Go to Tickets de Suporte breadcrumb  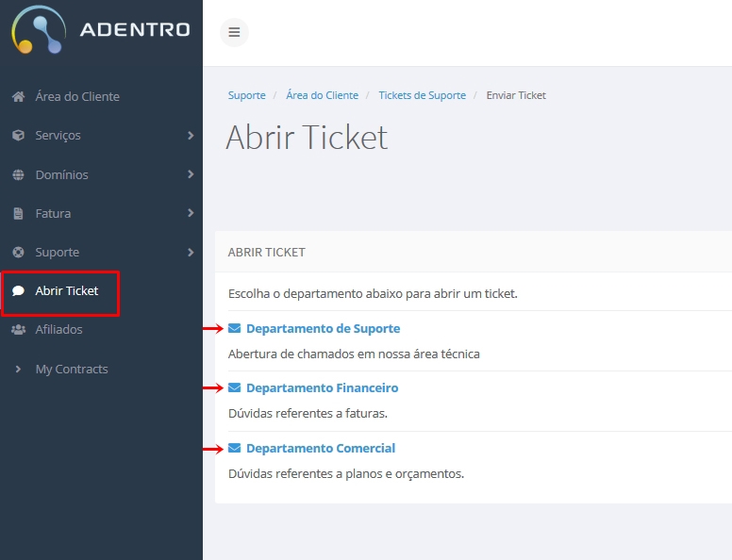tap(422, 95)
